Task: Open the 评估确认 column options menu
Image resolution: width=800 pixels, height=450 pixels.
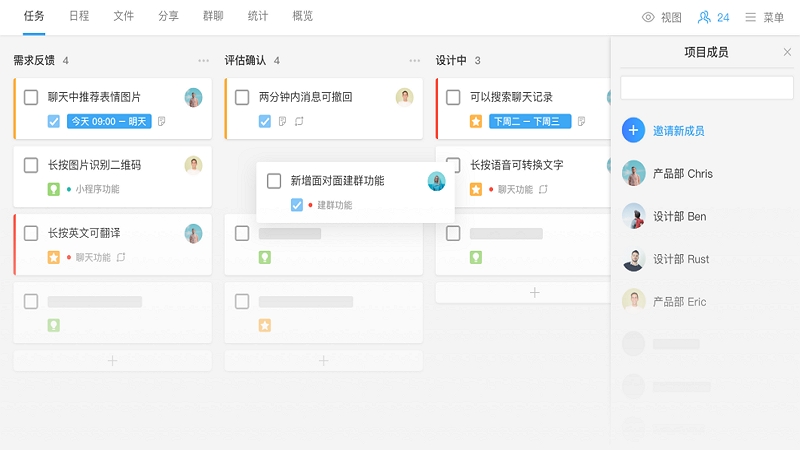Action: click(x=414, y=61)
